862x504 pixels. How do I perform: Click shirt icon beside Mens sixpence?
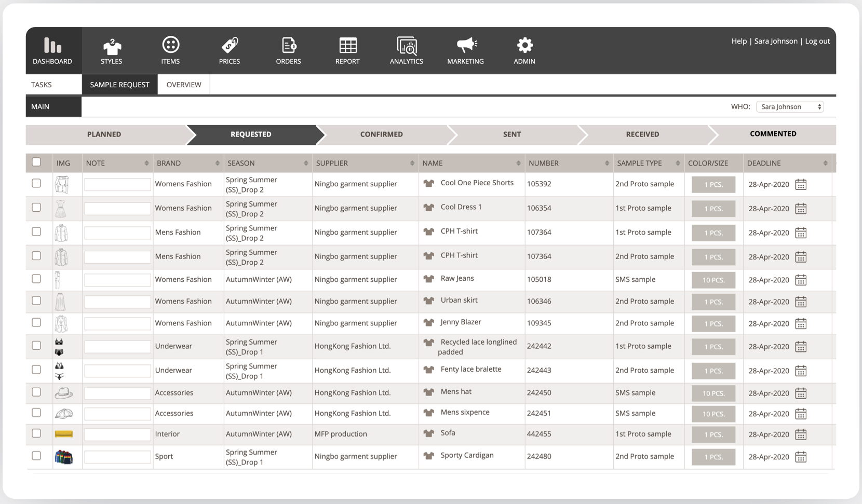pyautogui.click(x=428, y=413)
